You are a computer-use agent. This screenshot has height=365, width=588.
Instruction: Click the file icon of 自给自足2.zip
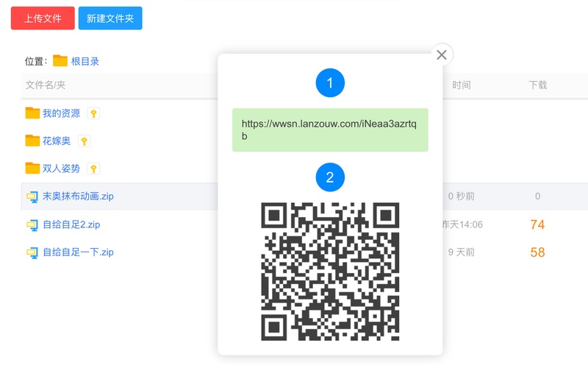pos(32,225)
